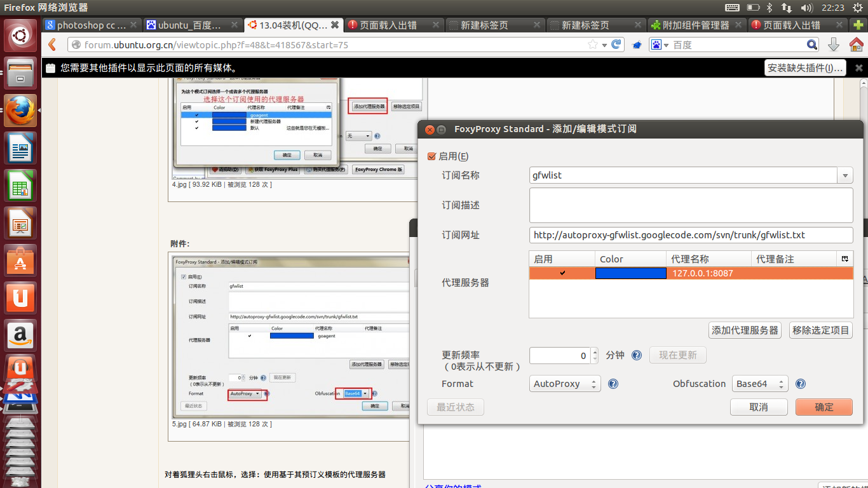Open the proxy table column picker
This screenshot has height=488, width=868.
tap(844, 259)
